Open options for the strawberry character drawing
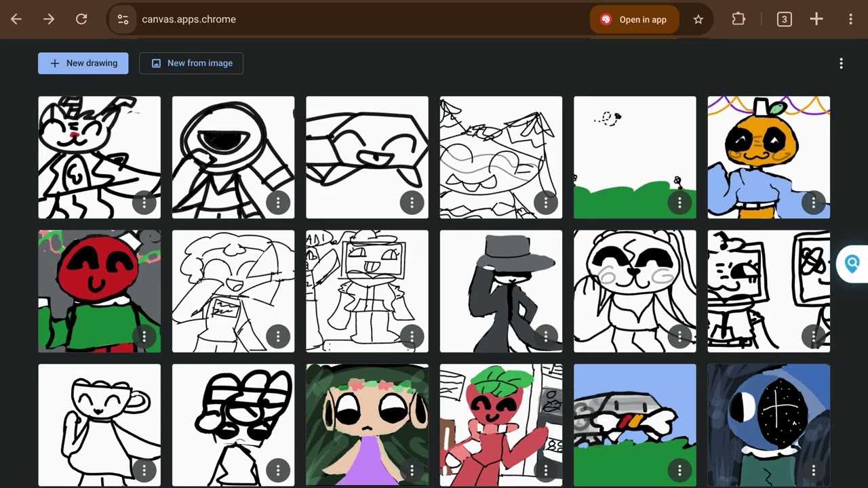Viewport: 868px width, 488px height. tap(546, 470)
